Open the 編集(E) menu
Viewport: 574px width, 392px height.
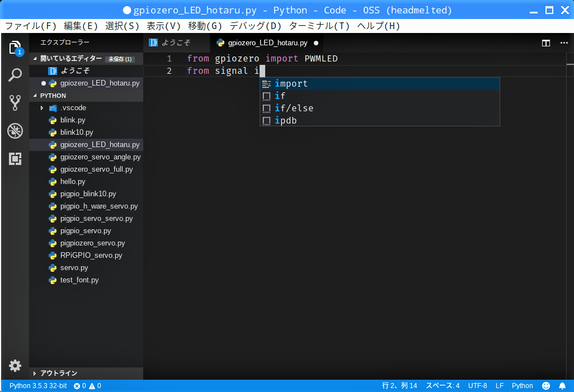coord(81,26)
